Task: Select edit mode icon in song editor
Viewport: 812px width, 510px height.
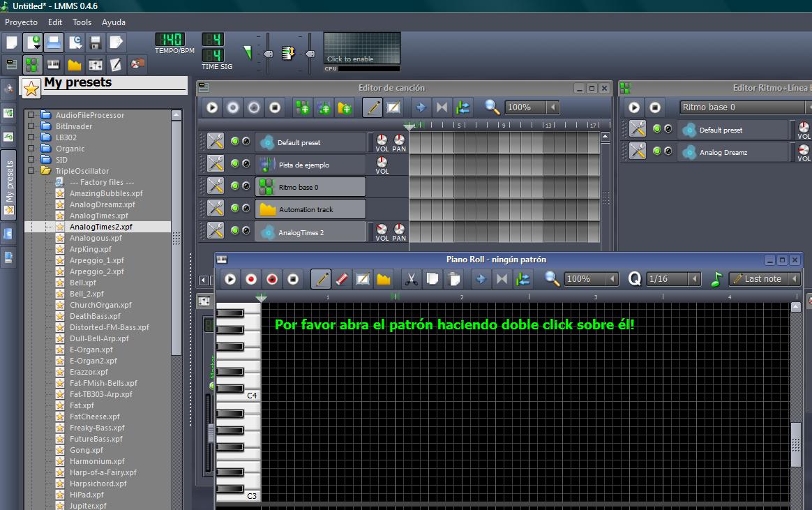Action: [x=393, y=107]
